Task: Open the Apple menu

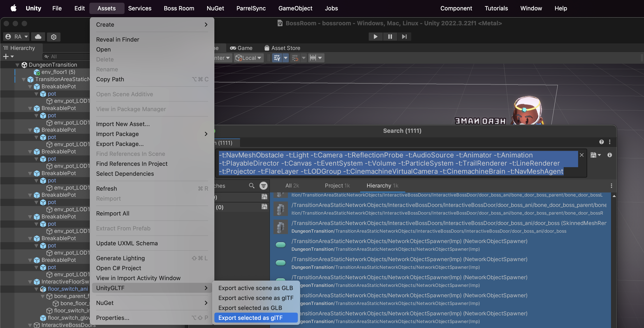Action: pyautogui.click(x=14, y=8)
